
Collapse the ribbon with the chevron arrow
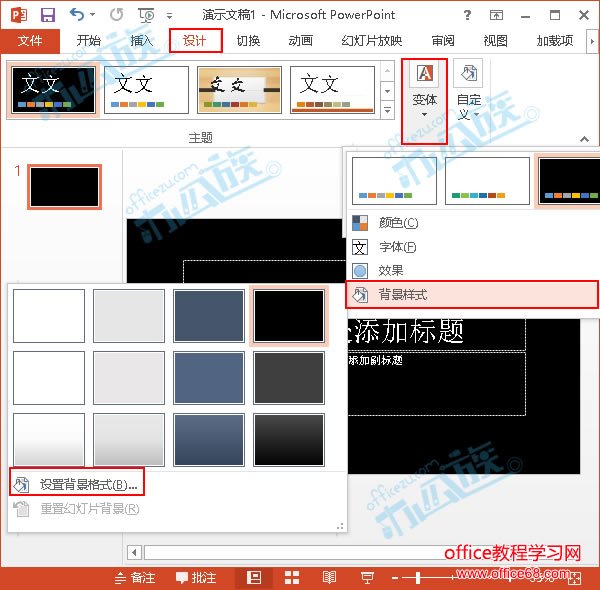[x=583, y=139]
